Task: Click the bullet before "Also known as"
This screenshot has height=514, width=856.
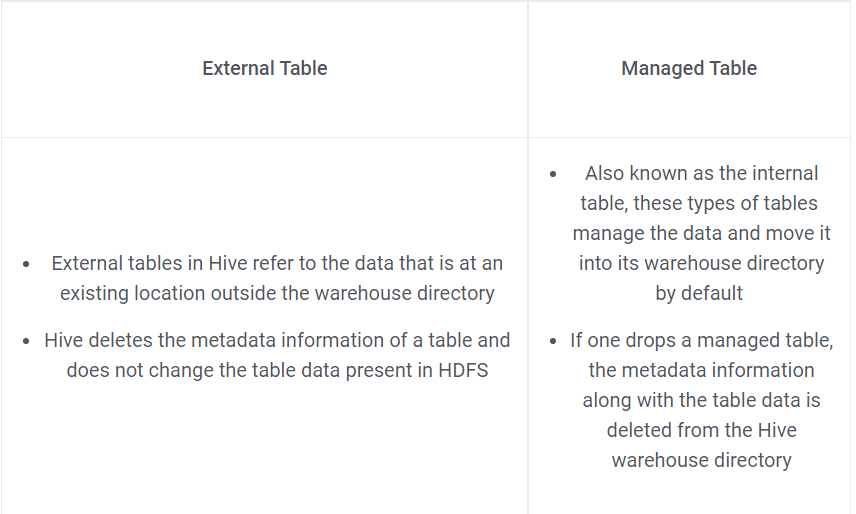Action: point(554,174)
